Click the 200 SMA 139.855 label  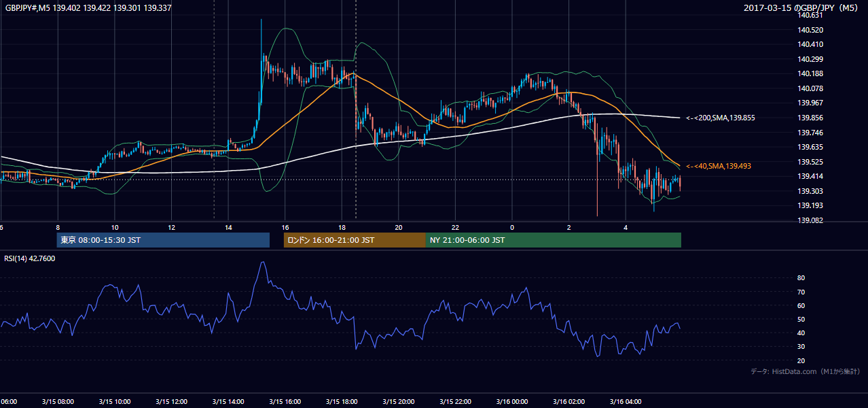pos(720,118)
